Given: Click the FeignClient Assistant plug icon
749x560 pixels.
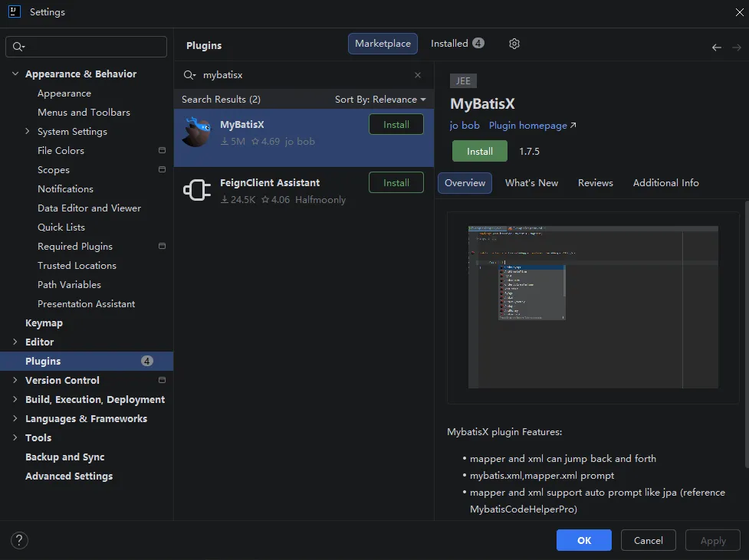Looking at the screenshot, I should pos(197,190).
